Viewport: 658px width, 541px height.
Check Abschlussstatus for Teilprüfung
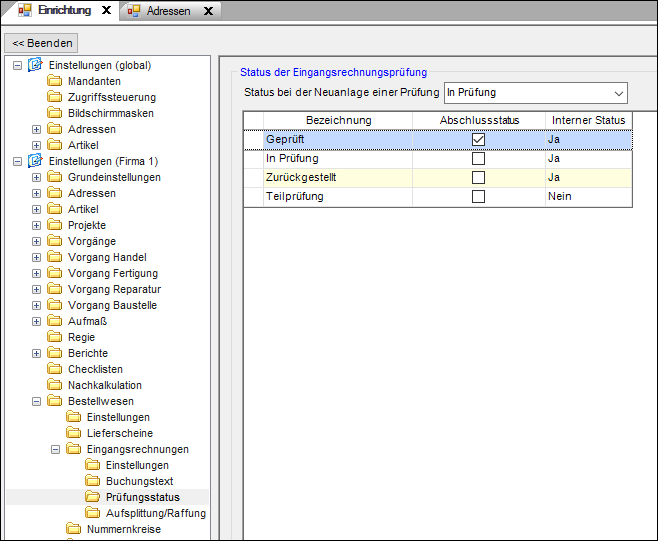tap(478, 196)
